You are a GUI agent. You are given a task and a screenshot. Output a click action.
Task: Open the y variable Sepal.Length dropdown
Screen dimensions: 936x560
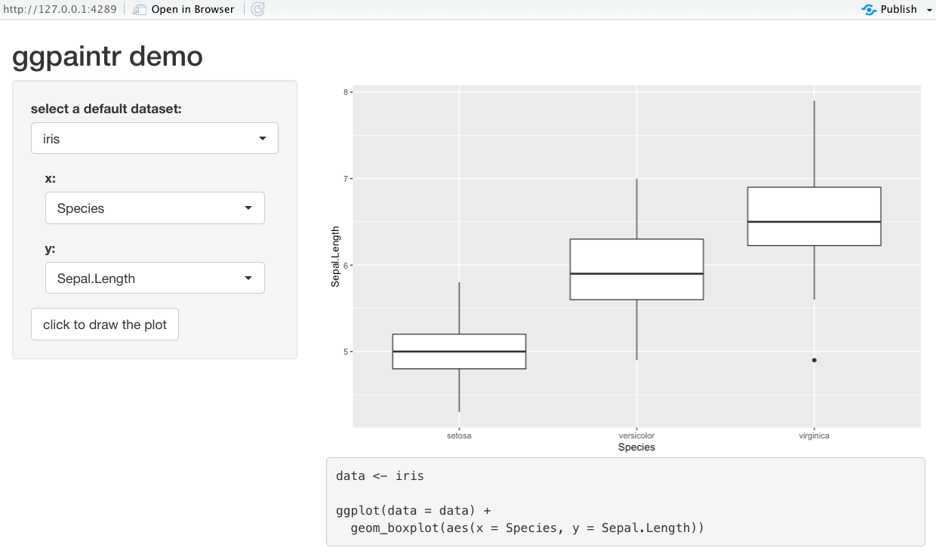click(155, 278)
